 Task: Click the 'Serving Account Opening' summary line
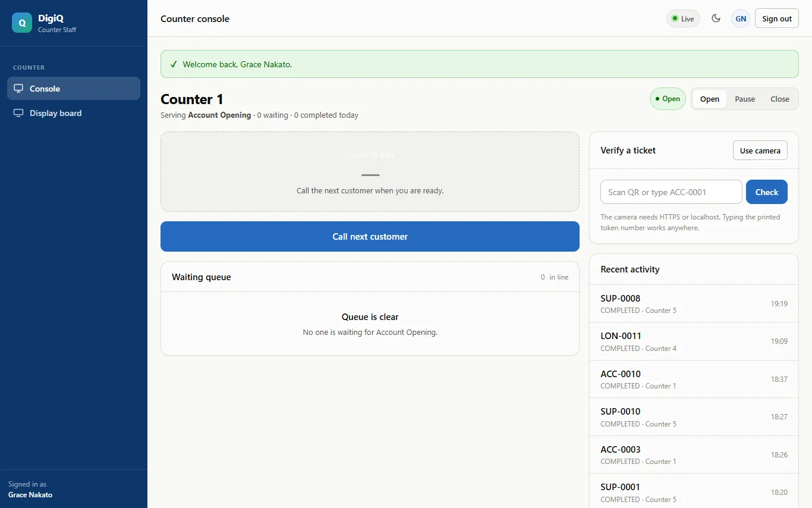pyautogui.click(x=259, y=115)
